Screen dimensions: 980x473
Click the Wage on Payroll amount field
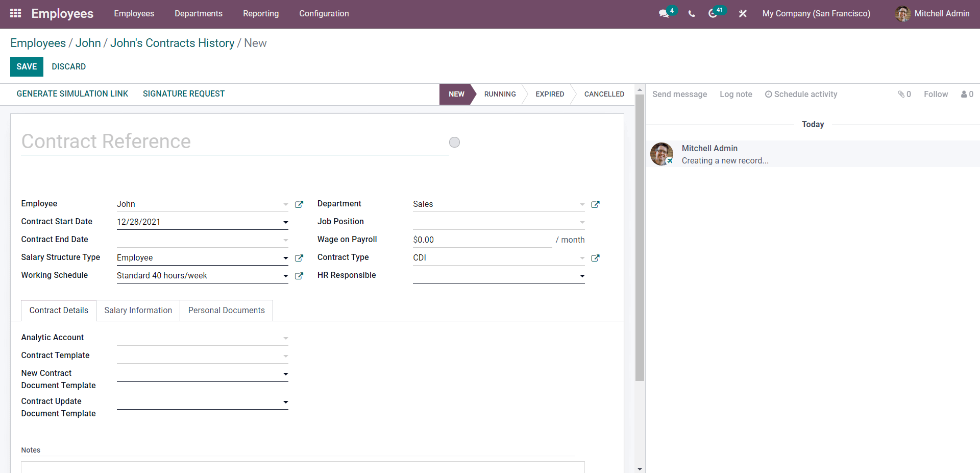482,240
